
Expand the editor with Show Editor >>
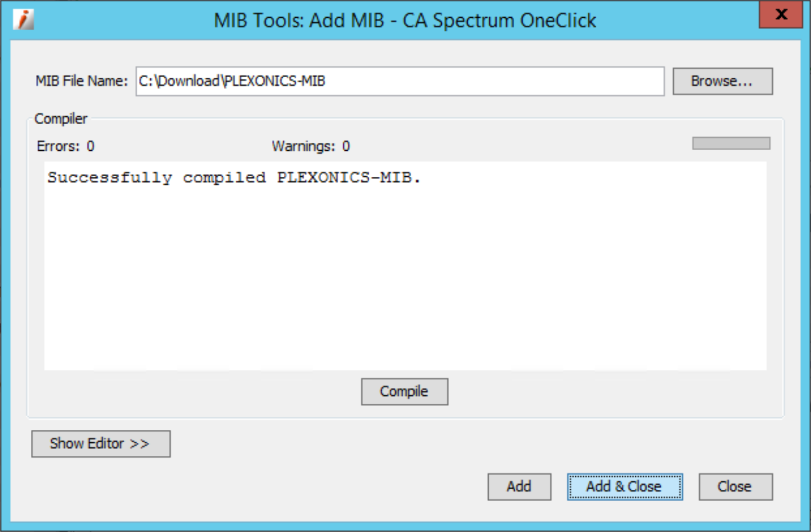(101, 443)
